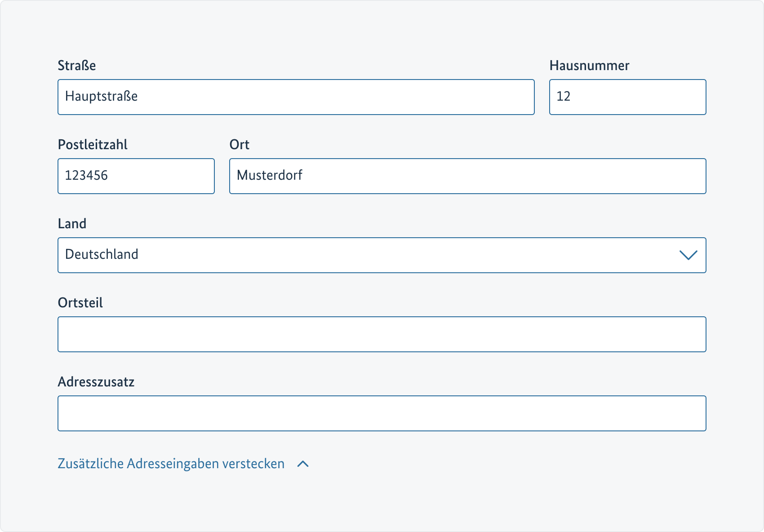Click the 'Postleitzahl' label
764x532 pixels.
pyautogui.click(x=93, y=145)
